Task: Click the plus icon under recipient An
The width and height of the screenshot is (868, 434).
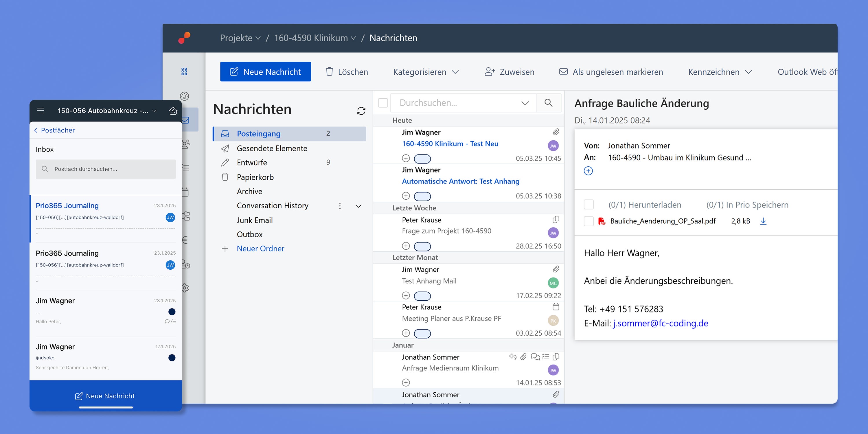Action: pyautogui.click(x=588, y=171)
